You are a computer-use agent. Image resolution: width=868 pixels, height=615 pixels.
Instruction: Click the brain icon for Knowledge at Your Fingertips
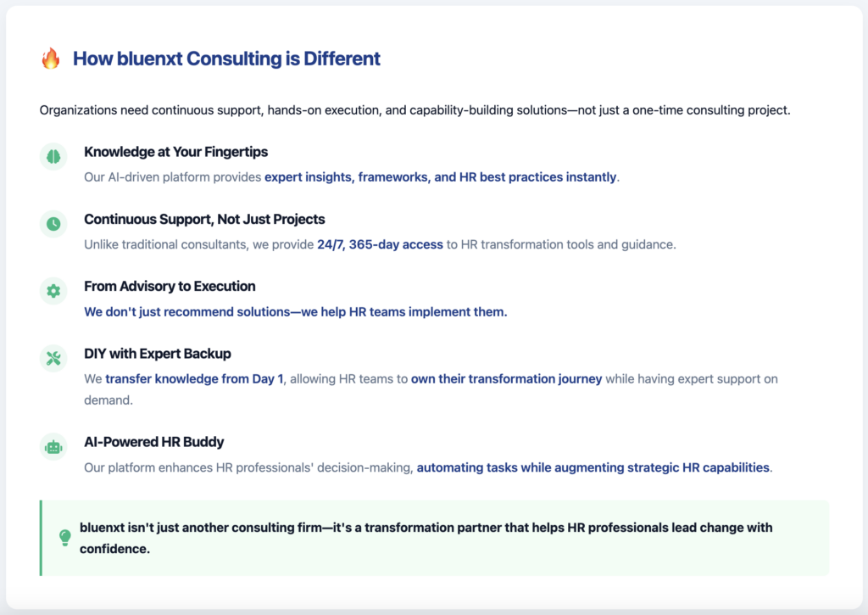tap(53, 157)
